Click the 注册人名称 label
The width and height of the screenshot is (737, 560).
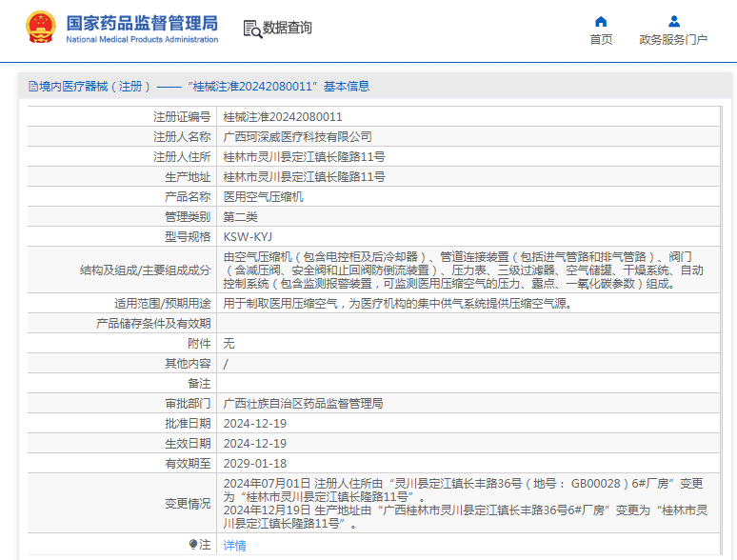(182, 137)
